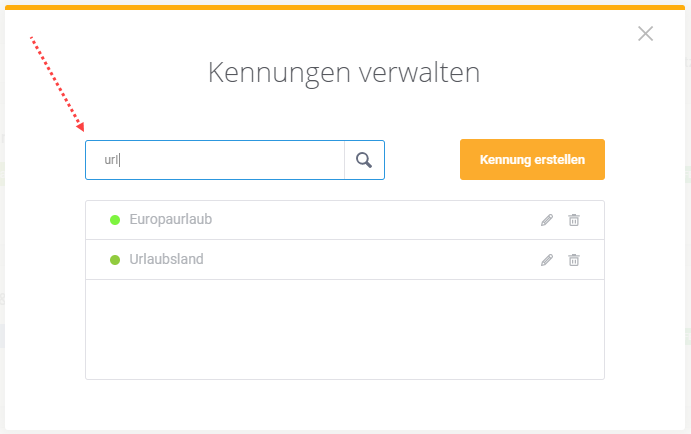Click the red dotted arrow annotation
The height and width of the screenshot is (434, 691).
(x=57, y=84)
